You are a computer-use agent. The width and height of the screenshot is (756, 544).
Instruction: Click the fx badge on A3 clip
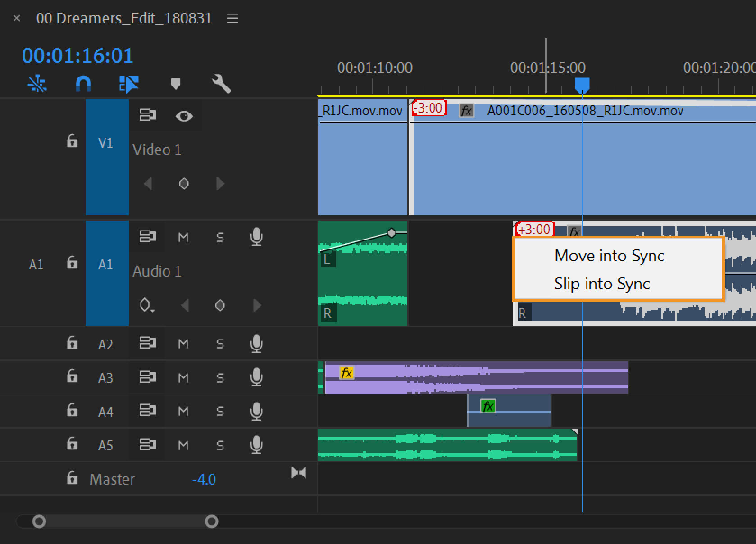346,373
